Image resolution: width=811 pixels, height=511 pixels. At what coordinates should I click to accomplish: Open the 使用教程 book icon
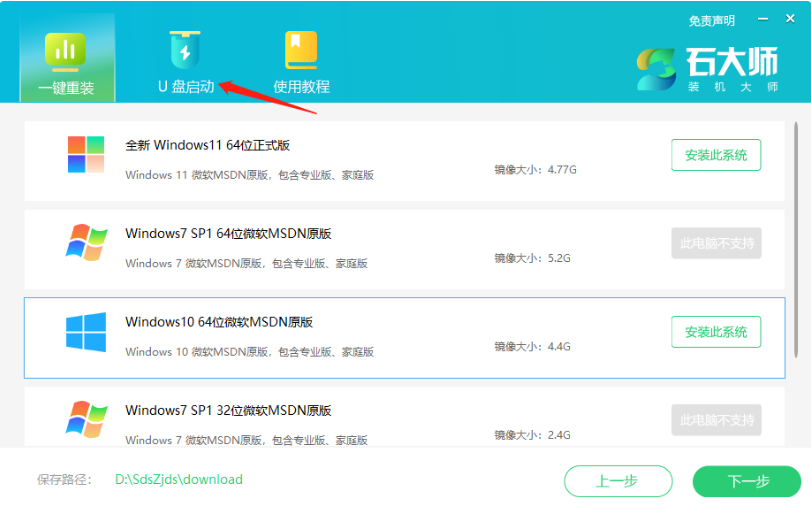tap(301, 50)
